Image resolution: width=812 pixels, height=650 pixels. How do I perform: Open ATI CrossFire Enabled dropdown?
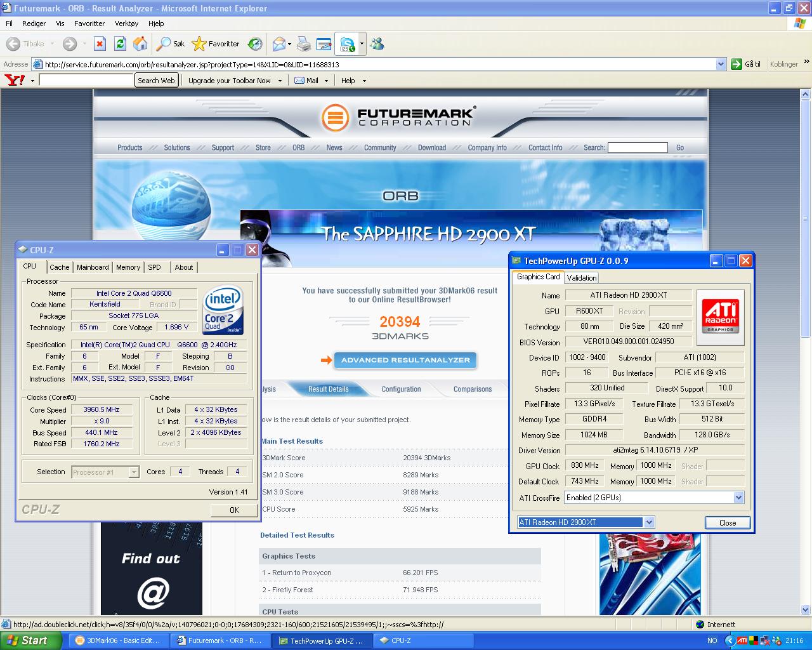point(738,498)
